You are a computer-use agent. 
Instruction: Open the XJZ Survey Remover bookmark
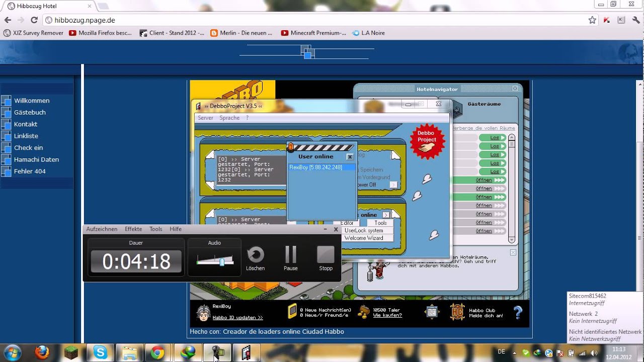coord(34,33)
